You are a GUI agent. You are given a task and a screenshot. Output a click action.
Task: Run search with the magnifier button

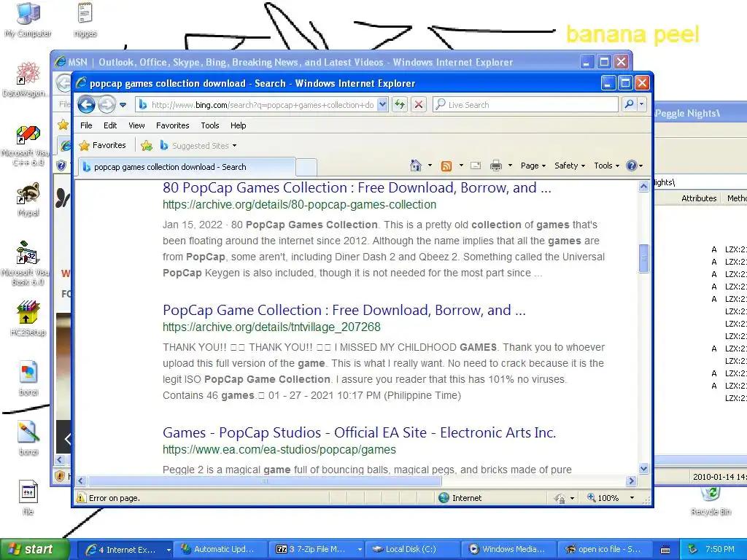point(629,104)
